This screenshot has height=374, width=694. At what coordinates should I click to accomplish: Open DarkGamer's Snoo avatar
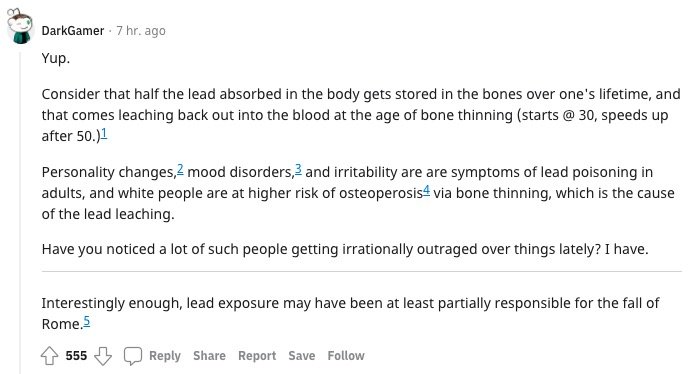point(20,27)
